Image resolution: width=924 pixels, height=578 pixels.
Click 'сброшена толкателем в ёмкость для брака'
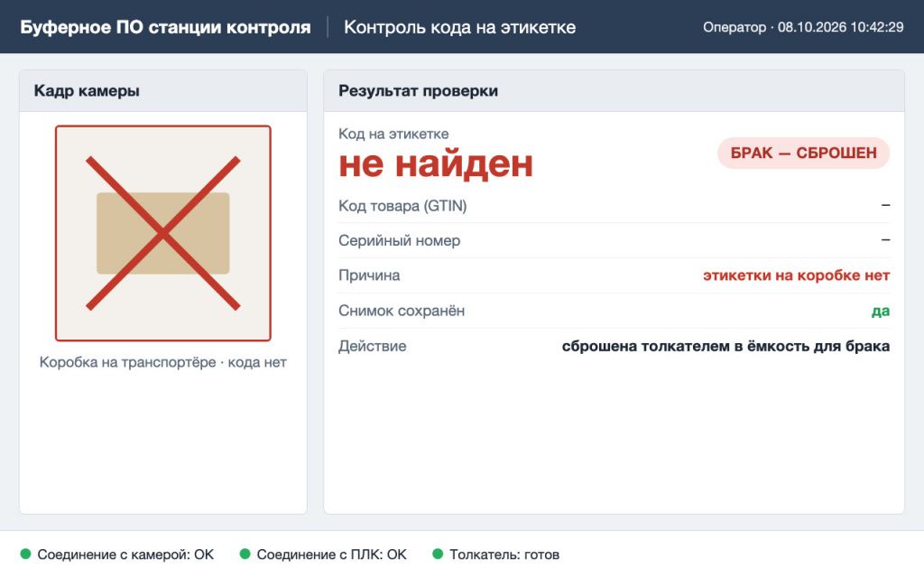pos(725,346)
